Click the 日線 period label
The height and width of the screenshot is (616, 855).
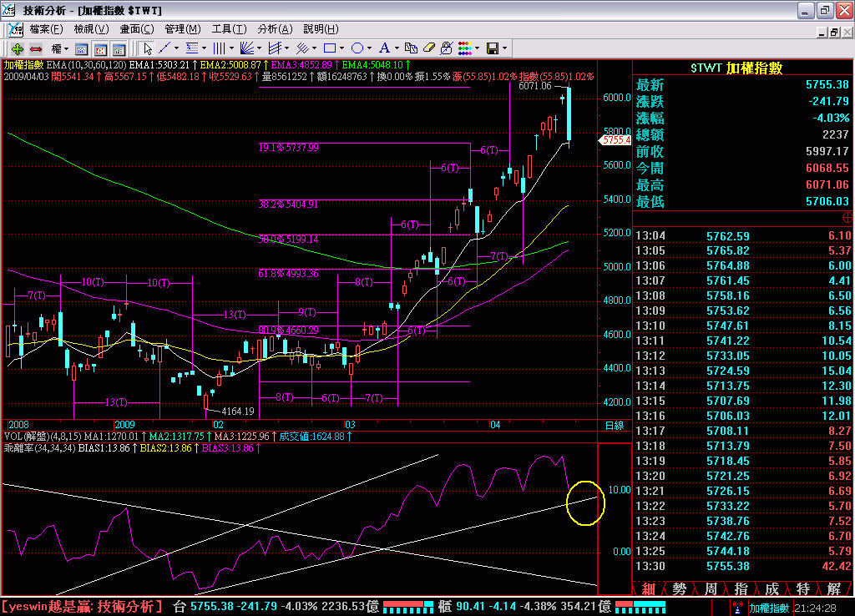(615, 425)
